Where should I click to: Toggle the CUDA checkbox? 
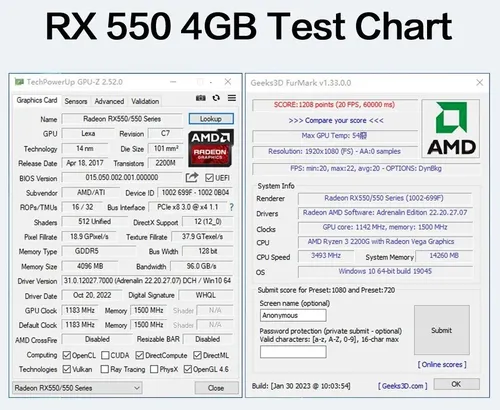[x=105, y=355]
